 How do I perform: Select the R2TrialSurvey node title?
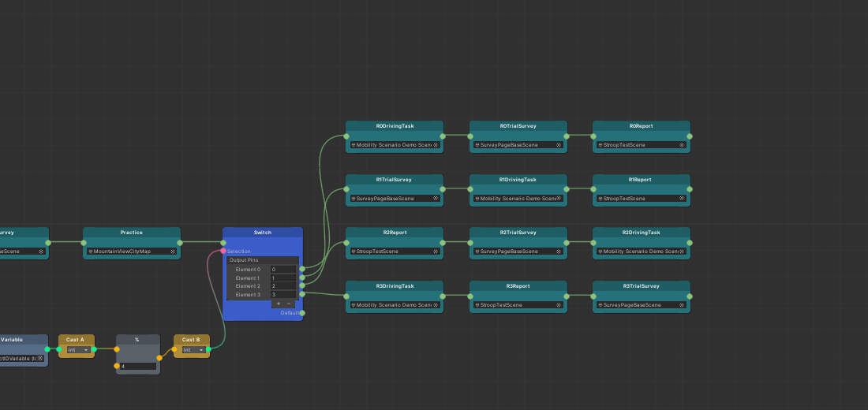point(518,233)
